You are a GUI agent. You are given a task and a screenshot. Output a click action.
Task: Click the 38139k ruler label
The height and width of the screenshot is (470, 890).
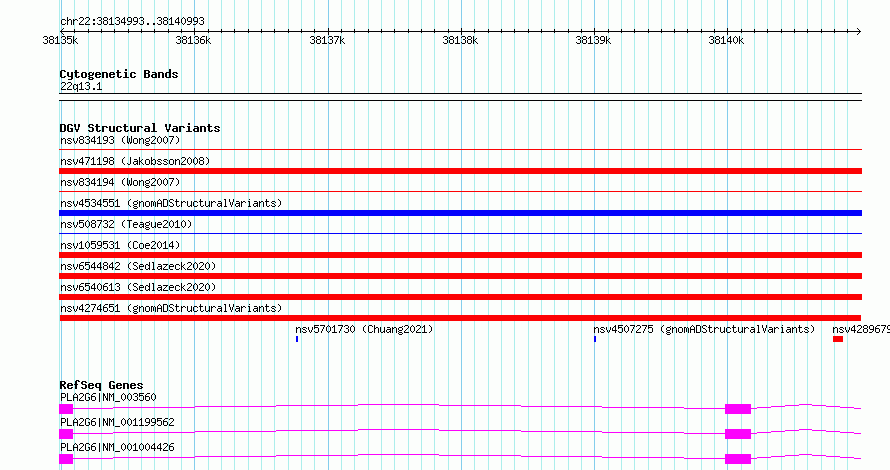[x=593, y=40]
